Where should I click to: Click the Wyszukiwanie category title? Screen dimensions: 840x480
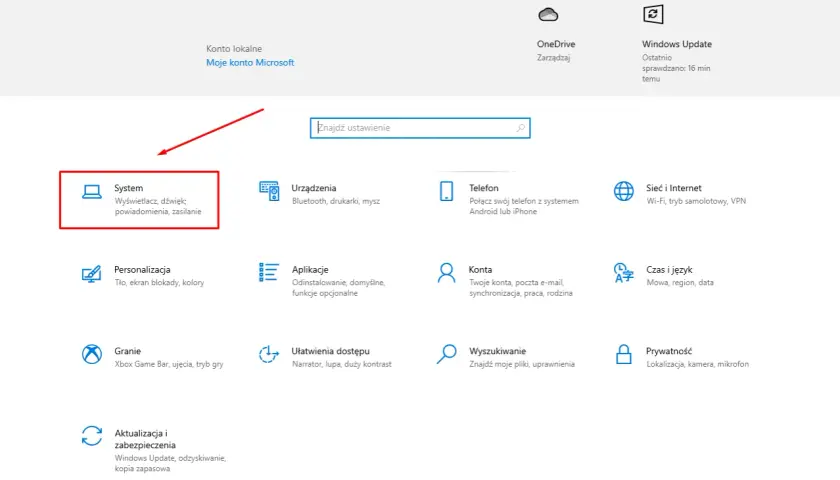(498, 351)
